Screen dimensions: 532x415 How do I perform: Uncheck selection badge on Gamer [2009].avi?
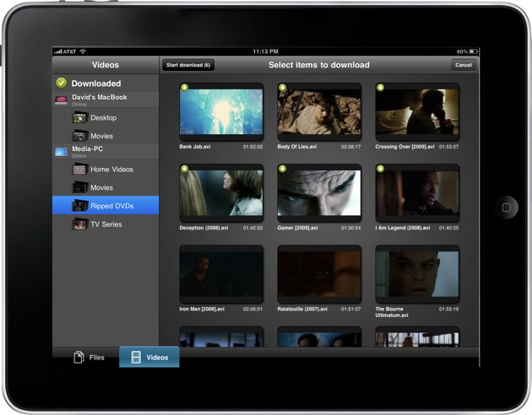pos(283,170)
